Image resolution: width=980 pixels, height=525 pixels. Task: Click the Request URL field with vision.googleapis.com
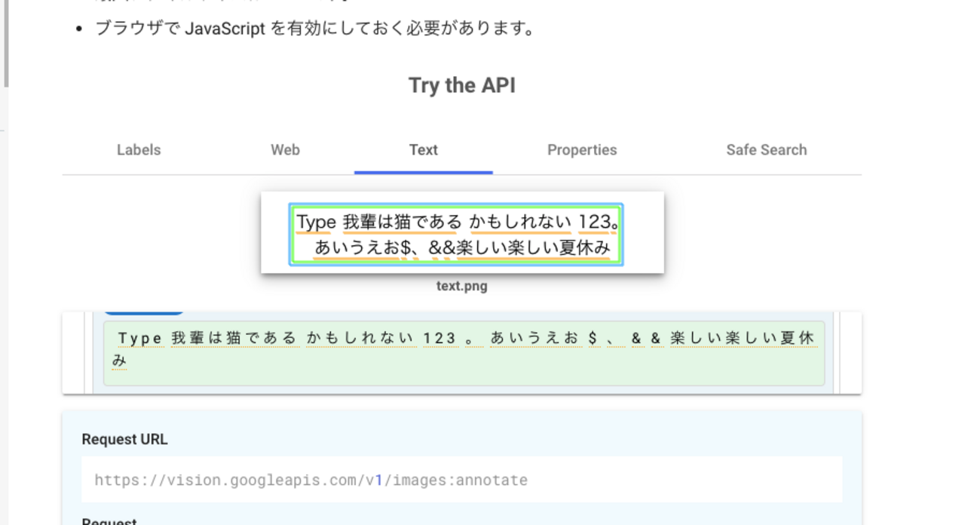click(x=462, y=480)
